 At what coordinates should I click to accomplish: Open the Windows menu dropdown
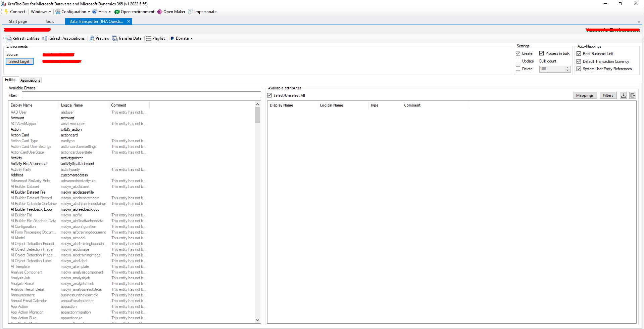coord(41,11)
